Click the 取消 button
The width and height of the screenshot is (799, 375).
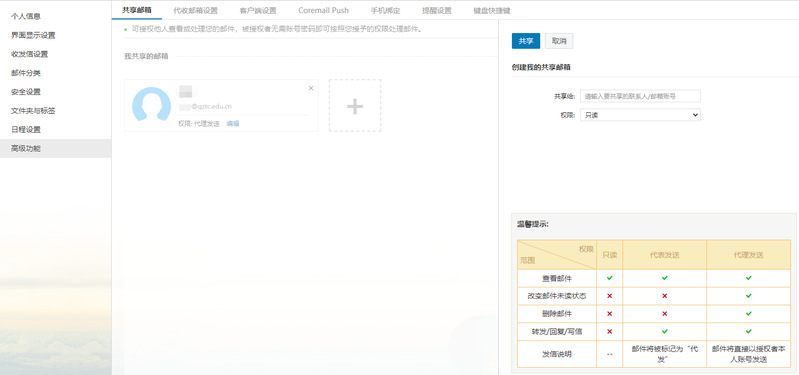[559, 41]
